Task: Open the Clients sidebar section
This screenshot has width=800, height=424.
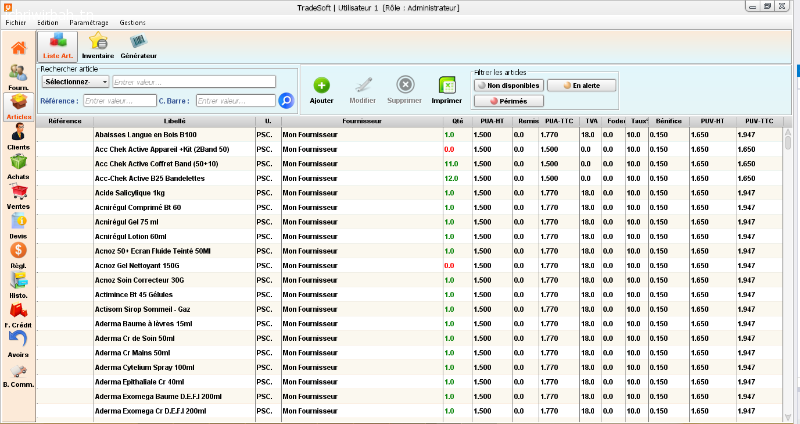Action: (18, 136)
